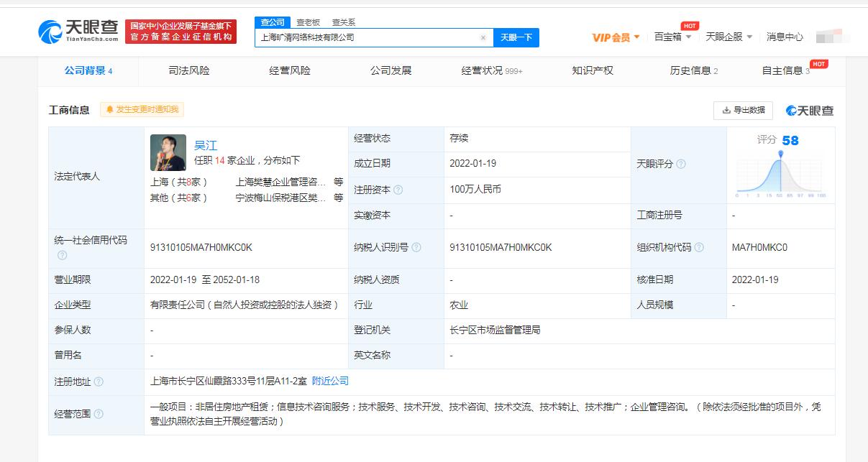This screenshot has height=462, width=868.
Task: Click the 导出数据 export button
Action: click(x=743, y=110)
